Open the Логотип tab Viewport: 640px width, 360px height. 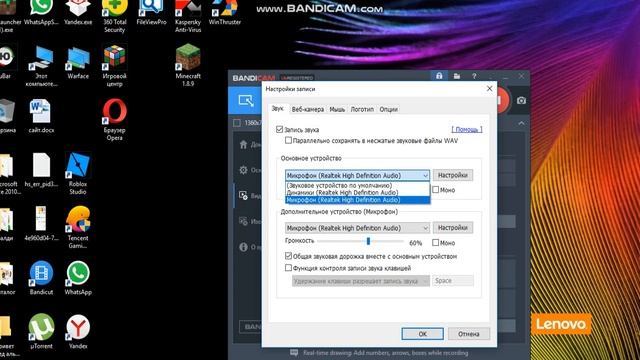(x=362, y=109)
